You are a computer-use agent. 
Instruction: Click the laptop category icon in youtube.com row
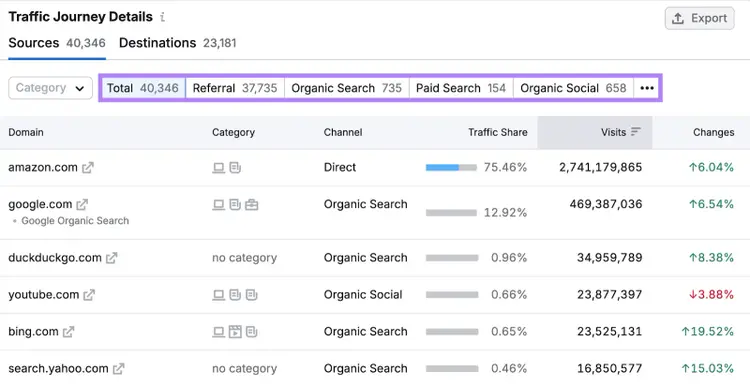pyautogui.click(x=219, y=295)
